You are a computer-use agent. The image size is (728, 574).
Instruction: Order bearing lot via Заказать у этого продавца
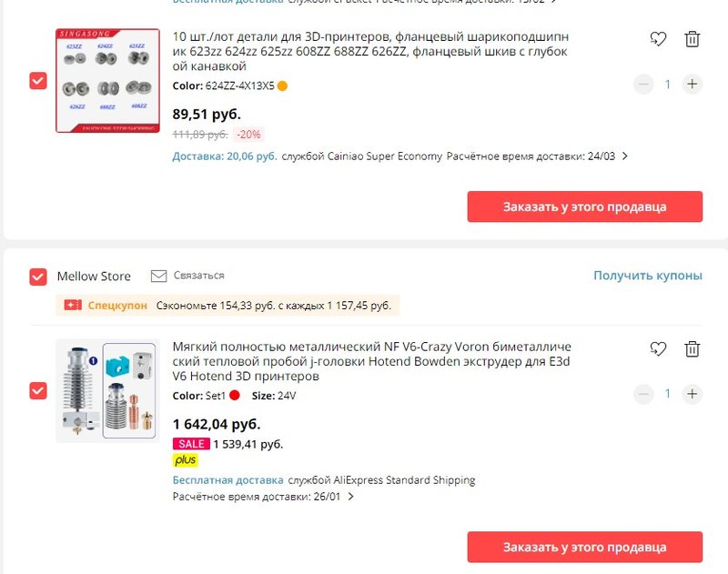[x=584, y=206]
